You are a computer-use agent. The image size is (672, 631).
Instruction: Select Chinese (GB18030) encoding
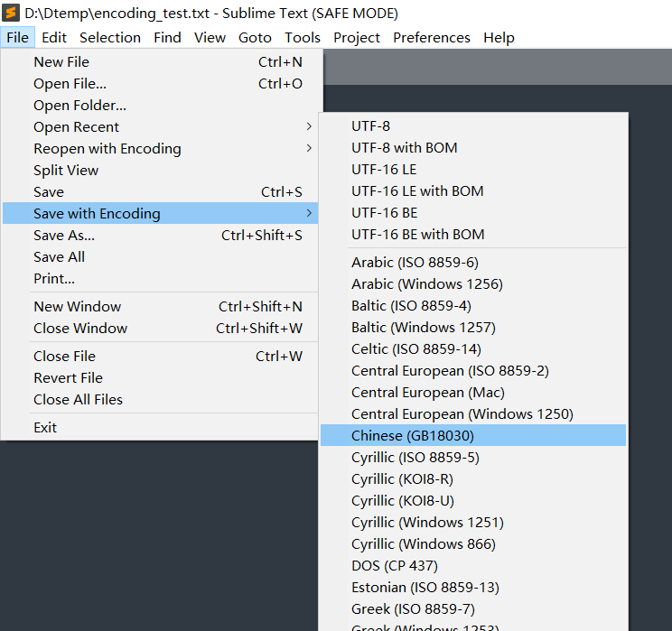(473, 436)
